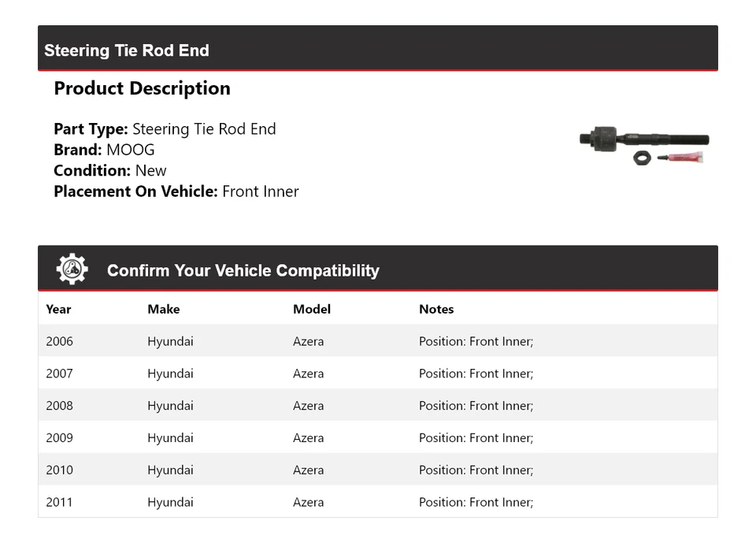Click the Confirm Your Vehicle Compatibility heading
Viewport: 756px width, 543px height.
[243, 270]
